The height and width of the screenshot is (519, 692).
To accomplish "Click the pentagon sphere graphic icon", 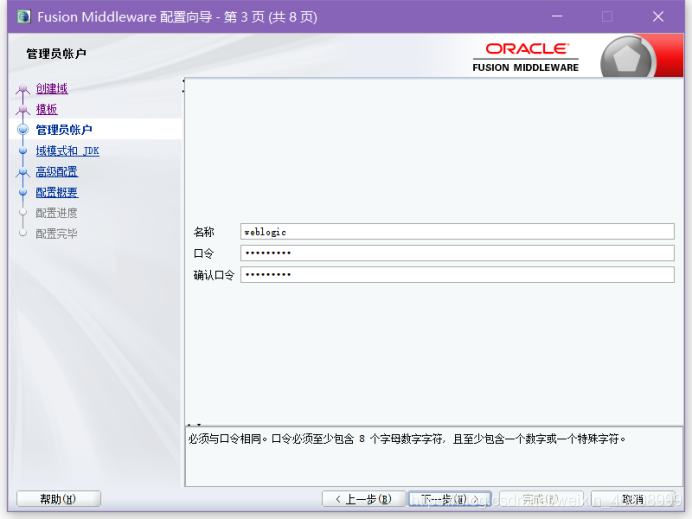I will (627, 58).
